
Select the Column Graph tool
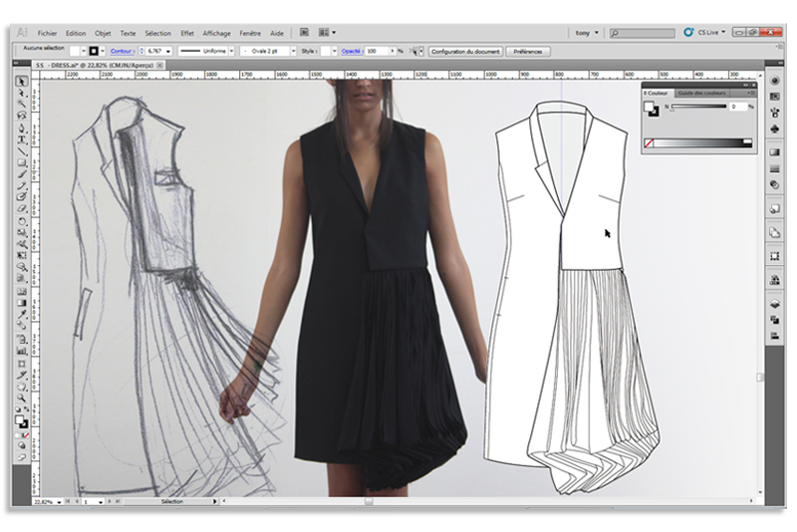pos(21,351)
